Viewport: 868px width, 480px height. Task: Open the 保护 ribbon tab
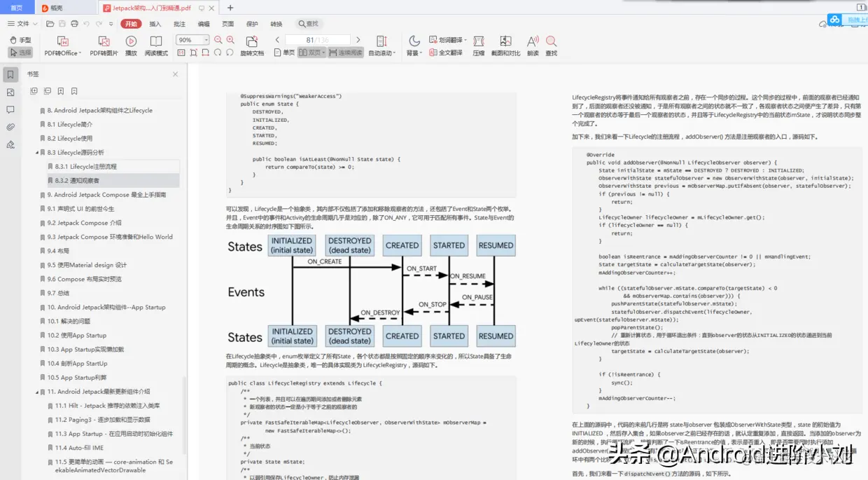(252, 23)
